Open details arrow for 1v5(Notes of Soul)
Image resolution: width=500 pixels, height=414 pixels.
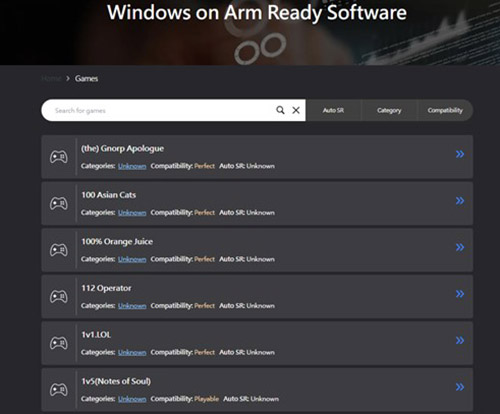(460, 387)
